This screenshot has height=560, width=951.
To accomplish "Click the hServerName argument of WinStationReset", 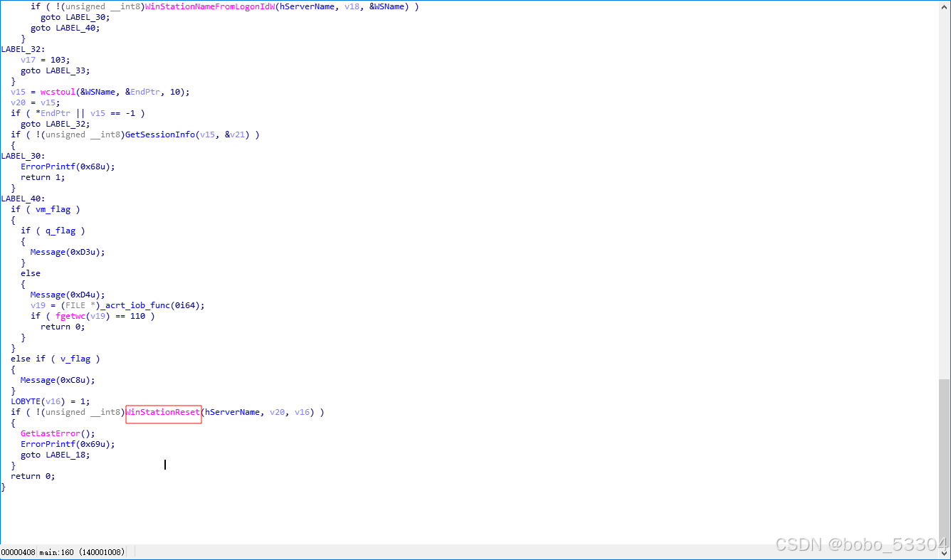I will 232,412.
